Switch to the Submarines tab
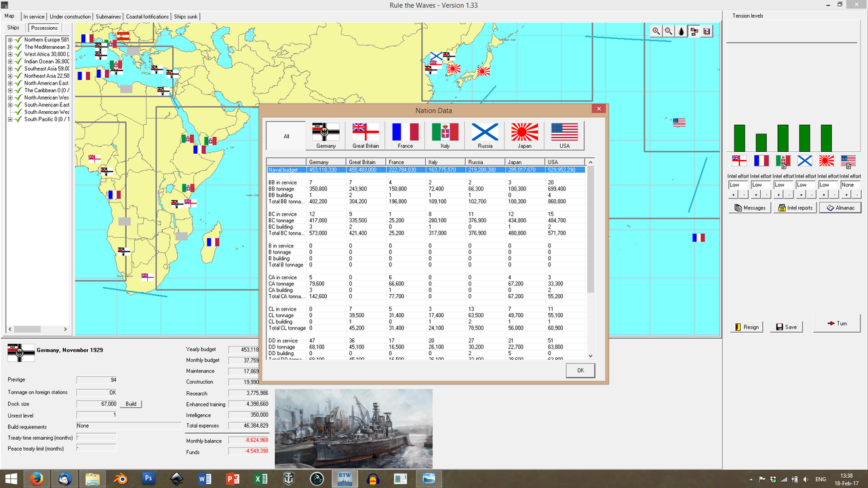Viewport: 868px width, 488px height. (107, 16)
